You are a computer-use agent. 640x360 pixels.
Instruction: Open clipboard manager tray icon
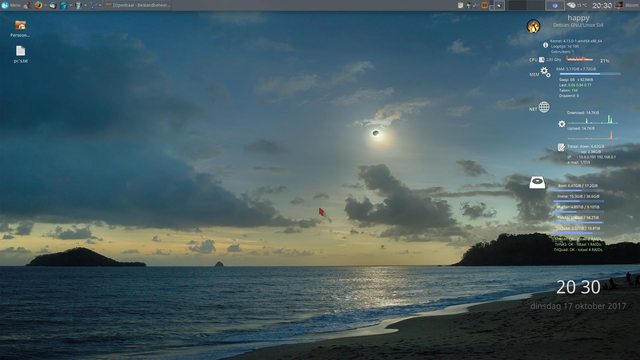coord(460,5)
